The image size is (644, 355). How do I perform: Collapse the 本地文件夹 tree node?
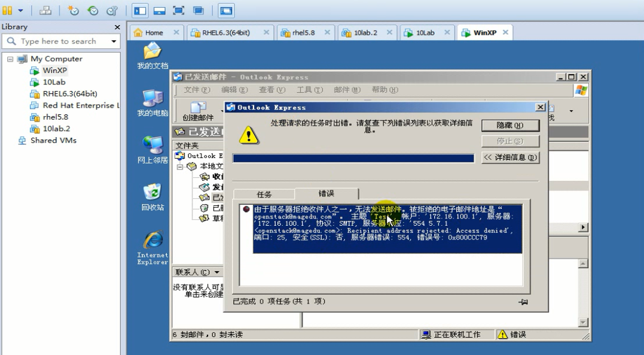coord(180,167)
